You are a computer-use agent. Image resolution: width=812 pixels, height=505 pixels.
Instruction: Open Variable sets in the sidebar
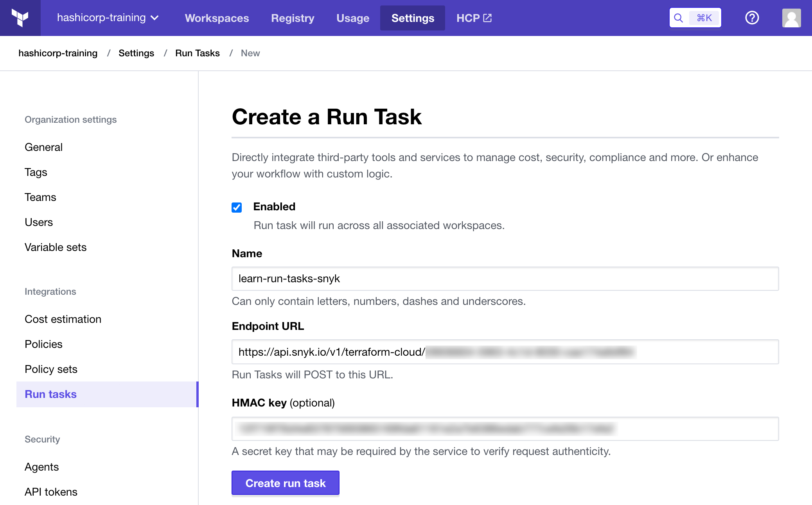(56, 247)
